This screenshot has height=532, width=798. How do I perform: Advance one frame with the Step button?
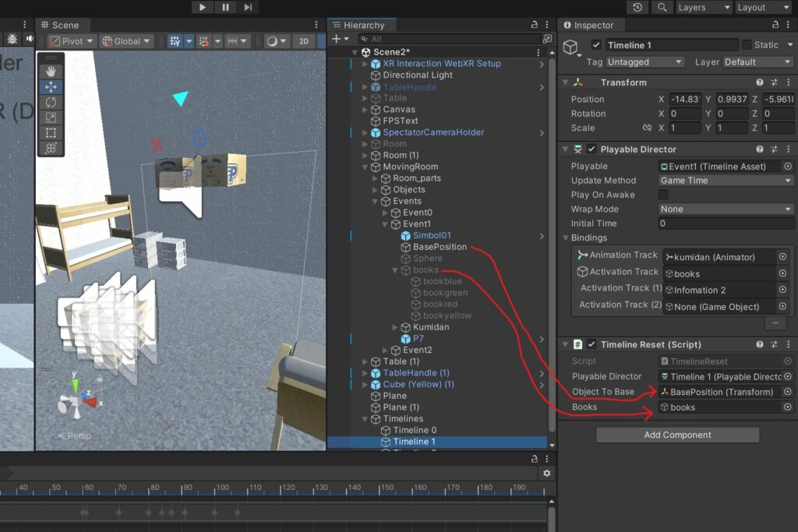pos(248,7)
